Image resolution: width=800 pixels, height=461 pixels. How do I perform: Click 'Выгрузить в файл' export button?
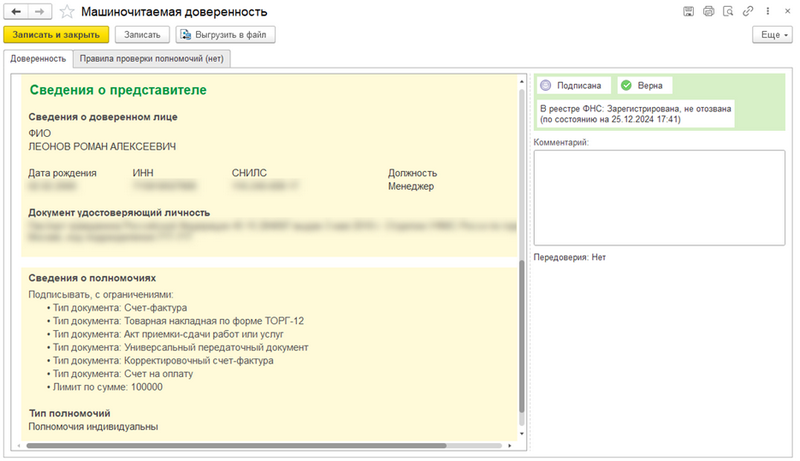[225, 35]
